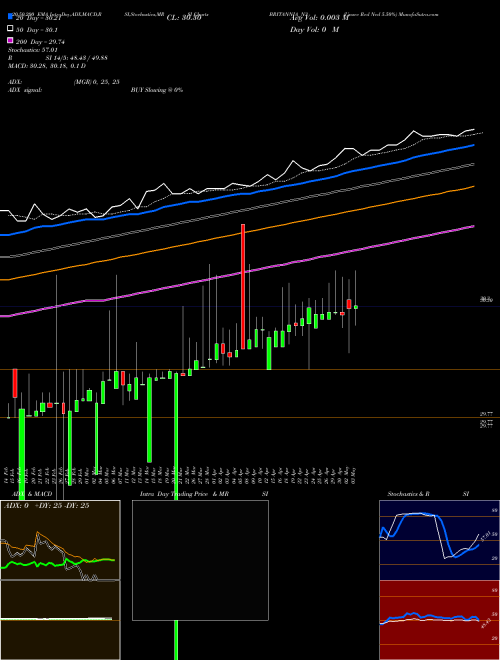Click the 'BUY Slowing @ 0%' signal text
This screenshot has width=500, height=660.
click(x=157, y=90)
